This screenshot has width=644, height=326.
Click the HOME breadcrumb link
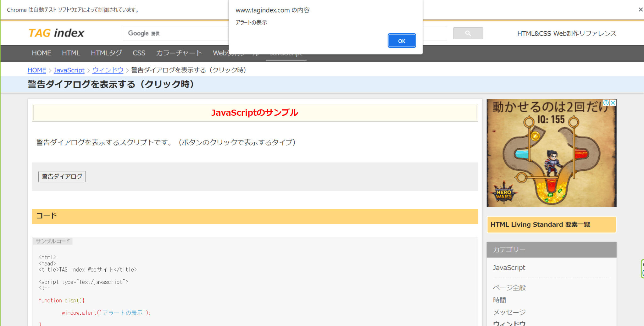pyautogui.click(x=36, y=70)
